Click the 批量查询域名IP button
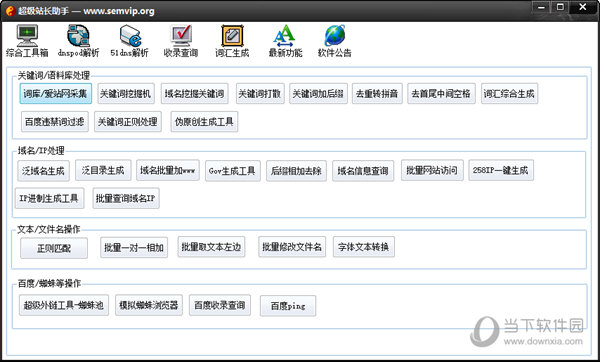The image size is (600, 362). (126, 198)
